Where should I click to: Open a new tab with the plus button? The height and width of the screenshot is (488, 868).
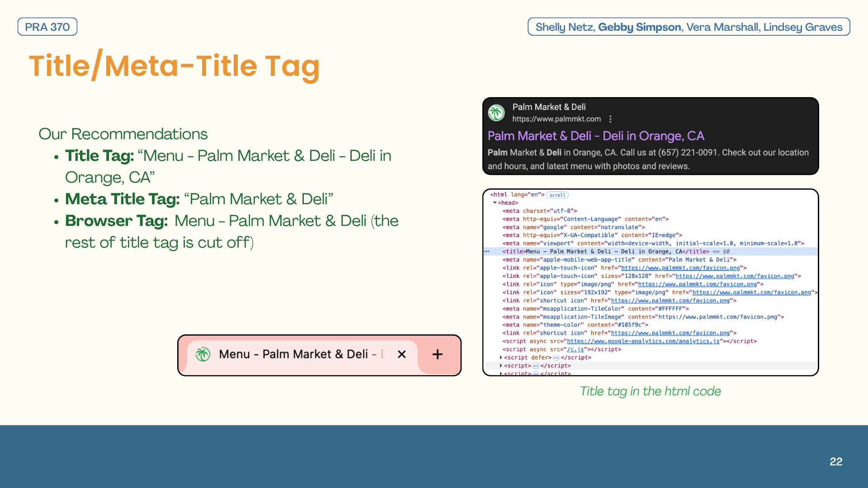tap(437, 354)
